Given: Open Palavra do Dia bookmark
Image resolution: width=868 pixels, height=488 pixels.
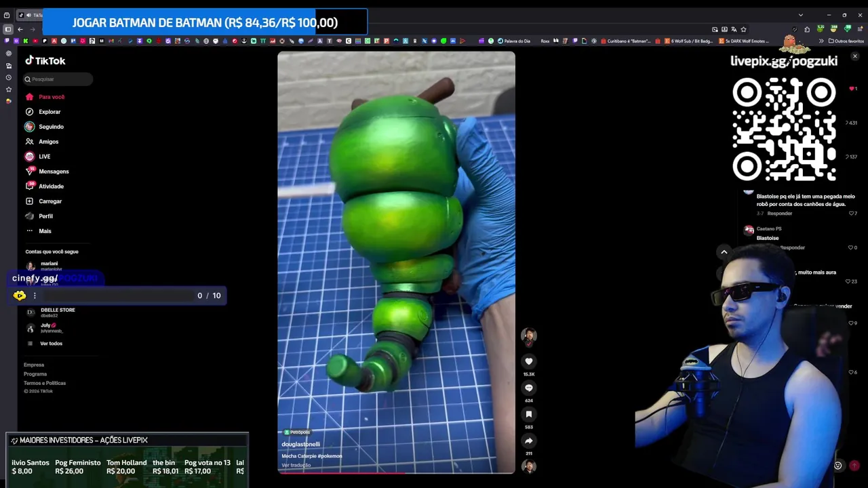Looking at the screenshot, I should pyautogui.click(x=513, y=41).
